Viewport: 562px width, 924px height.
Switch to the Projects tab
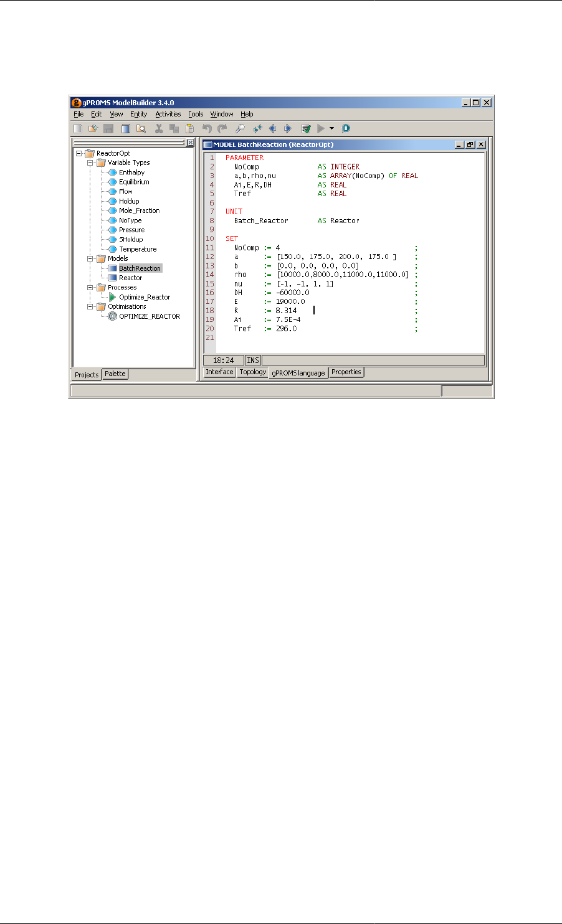[87, 375]
